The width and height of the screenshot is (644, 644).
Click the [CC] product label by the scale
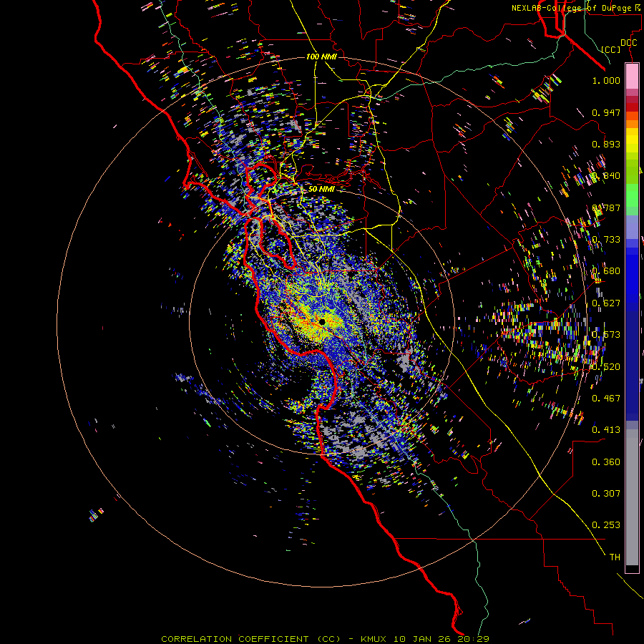pyautogui.click(x=611, y=49)
